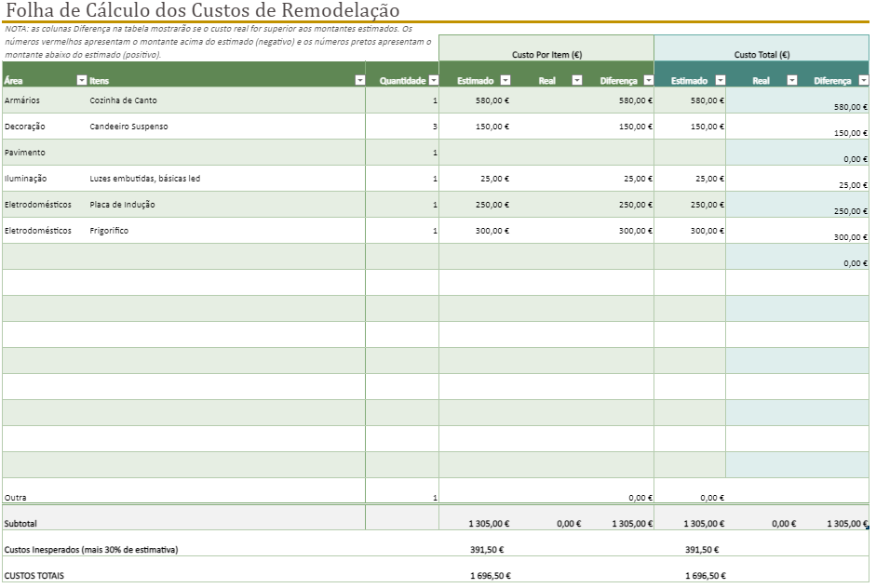The height and width of the screenshot is (588, 876).
Task: Select total '391,50 €' Custos Inesperados value
Action: click(x=702, y=550)
